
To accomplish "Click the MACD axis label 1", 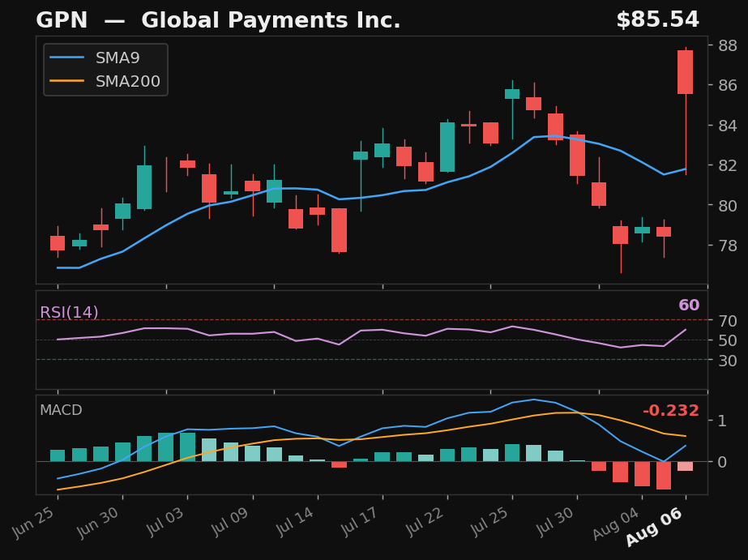I will click(x=722, y=421).
